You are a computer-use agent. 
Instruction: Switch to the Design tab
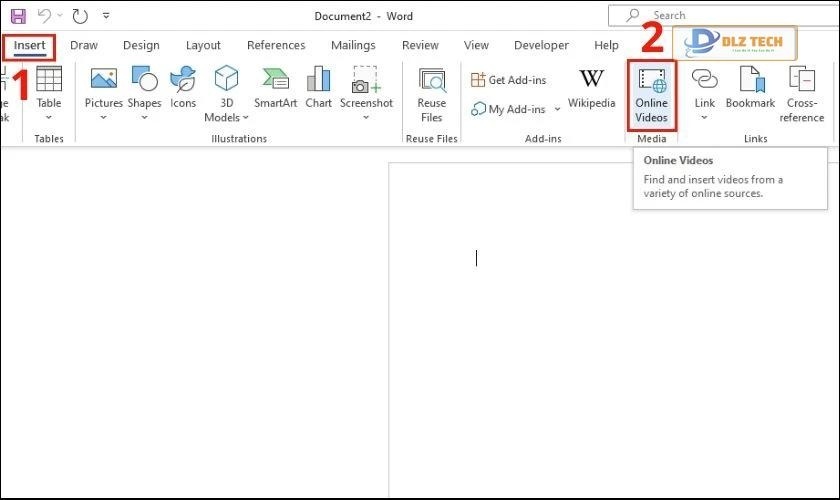click(x=141, y=45)
